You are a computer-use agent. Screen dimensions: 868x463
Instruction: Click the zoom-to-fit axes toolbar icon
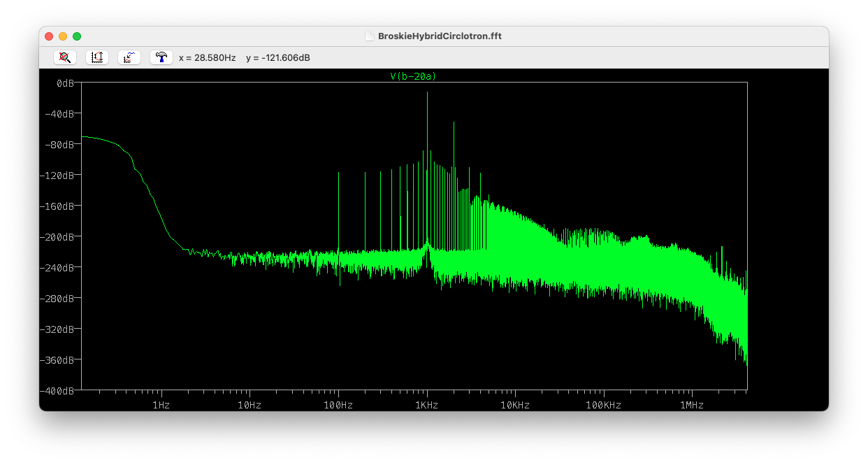point(97,57)
